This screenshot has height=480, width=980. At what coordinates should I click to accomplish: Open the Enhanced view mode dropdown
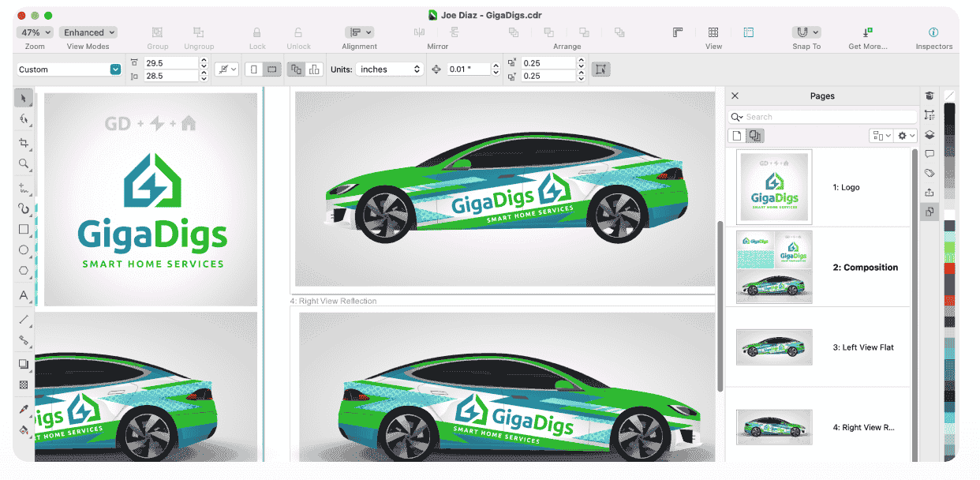88,32
